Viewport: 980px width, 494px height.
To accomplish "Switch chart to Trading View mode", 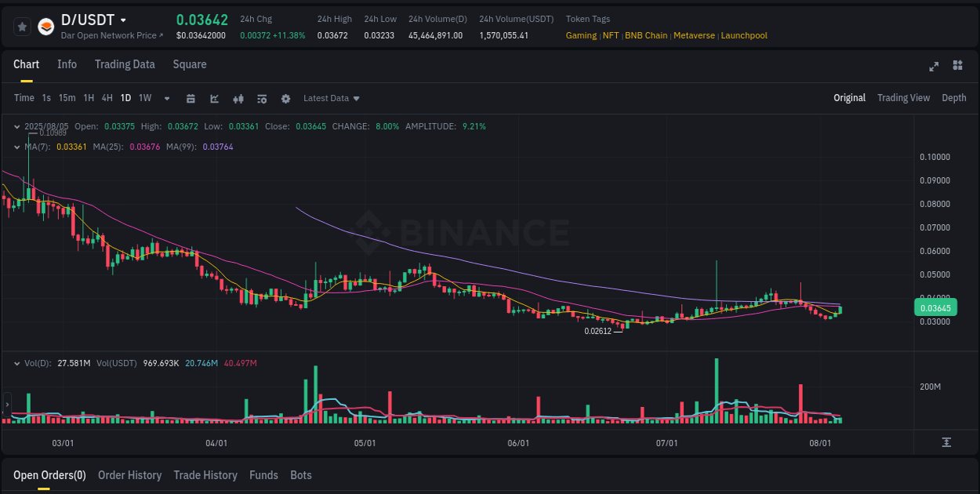I will click(x=903, y=98).
